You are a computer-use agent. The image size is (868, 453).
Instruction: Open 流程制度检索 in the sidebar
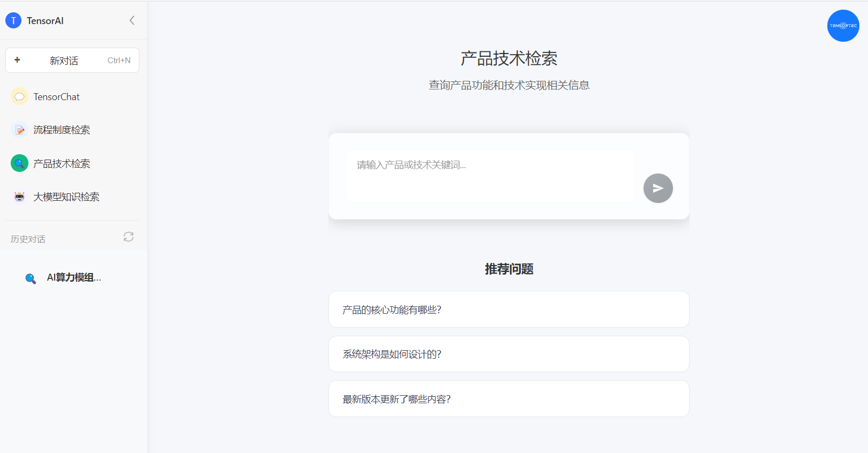click(x=62, y=130)
